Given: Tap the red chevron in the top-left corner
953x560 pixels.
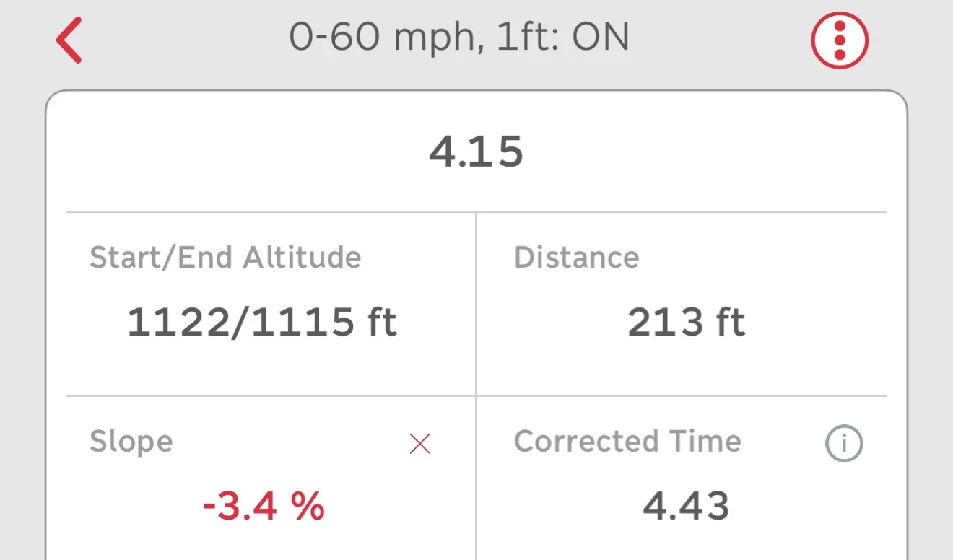Looking at the screenshot, I should [x=67, y=40].
